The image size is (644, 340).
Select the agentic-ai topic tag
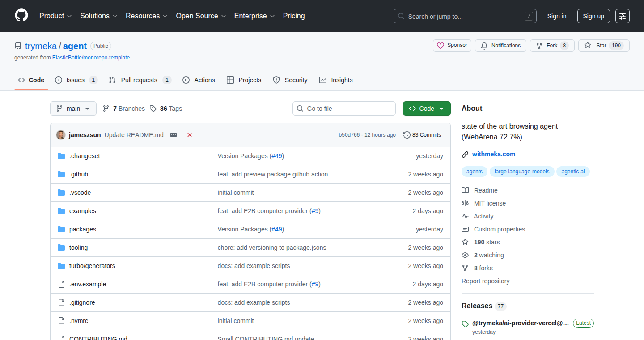573,172
